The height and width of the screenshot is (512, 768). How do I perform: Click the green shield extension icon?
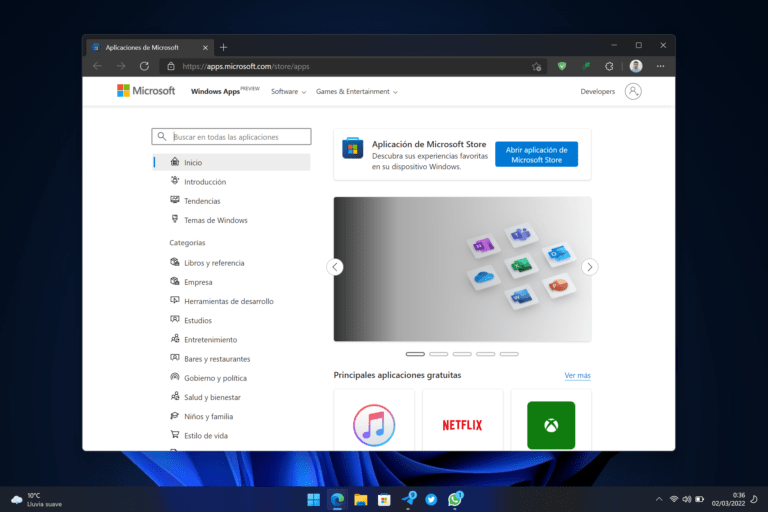562,66
